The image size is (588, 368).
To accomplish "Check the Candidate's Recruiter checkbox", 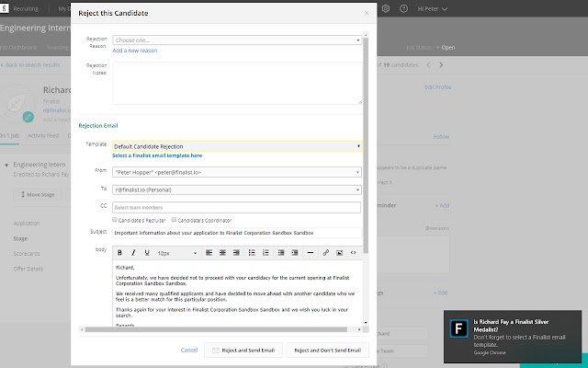I will (x=115, y=220).
